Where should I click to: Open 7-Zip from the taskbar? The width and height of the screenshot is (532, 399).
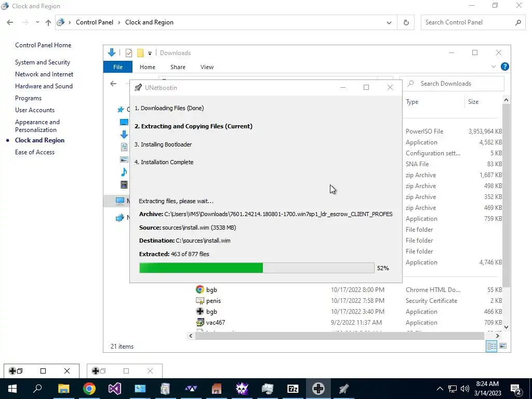coord(293,389)
